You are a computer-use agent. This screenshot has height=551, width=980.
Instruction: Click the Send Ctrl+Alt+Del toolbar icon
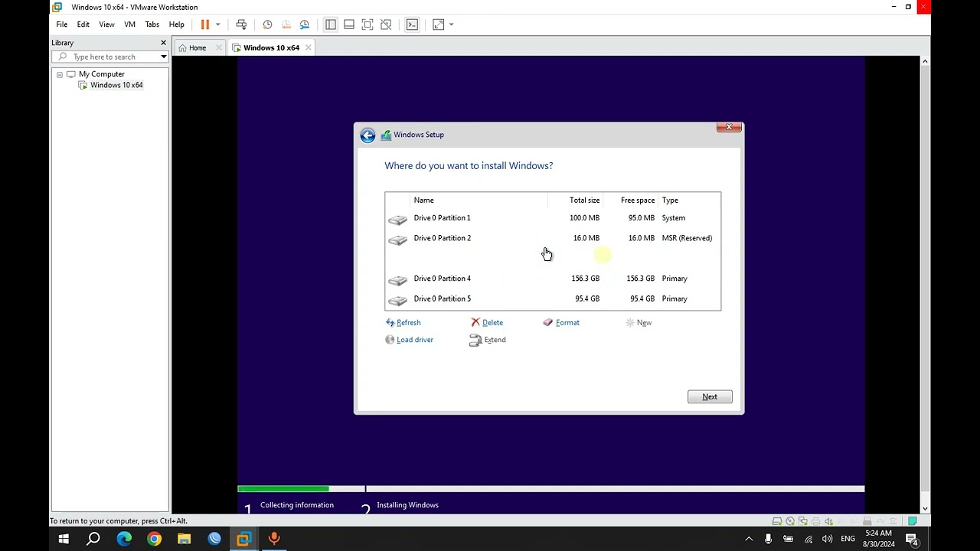(x=241, y=24)
